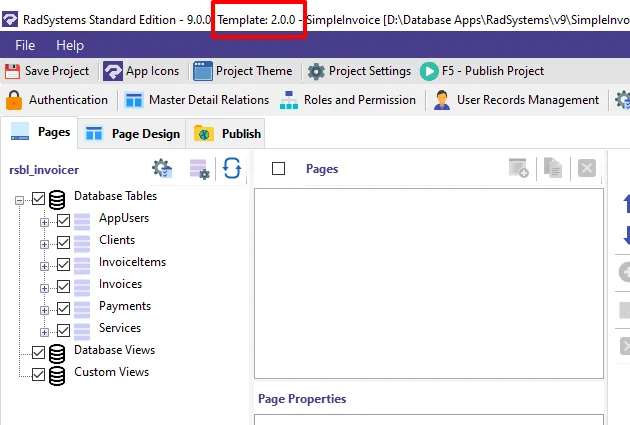
Task: Toggle the Services table checkbox
Action: [x=63, y=331]
